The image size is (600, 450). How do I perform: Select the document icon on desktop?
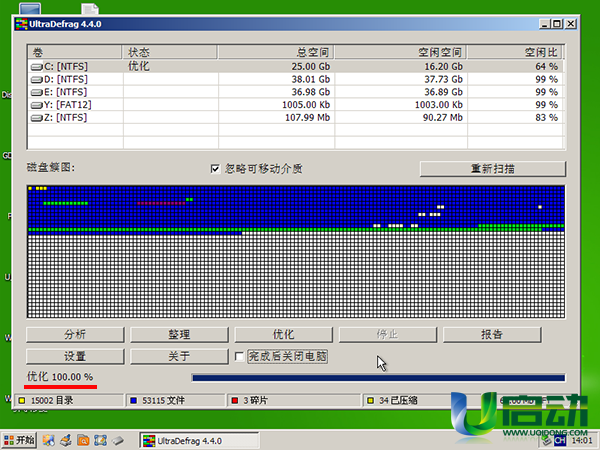pos(90,9)
